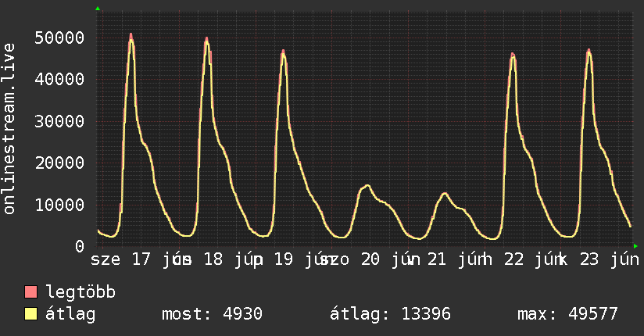The width and height of the screenshot is (644, 336).
Task: Click the 0 y-axis label
Action: [80, 246]
